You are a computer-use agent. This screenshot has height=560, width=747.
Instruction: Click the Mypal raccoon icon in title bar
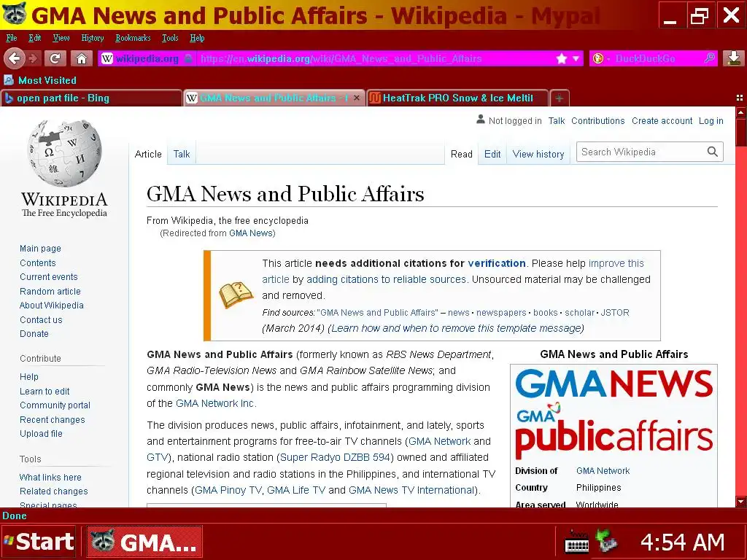15,15
